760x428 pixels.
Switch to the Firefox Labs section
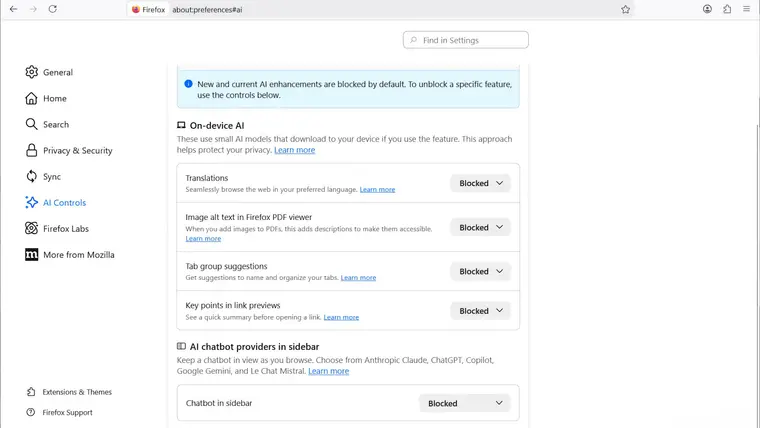pos(65,228)
